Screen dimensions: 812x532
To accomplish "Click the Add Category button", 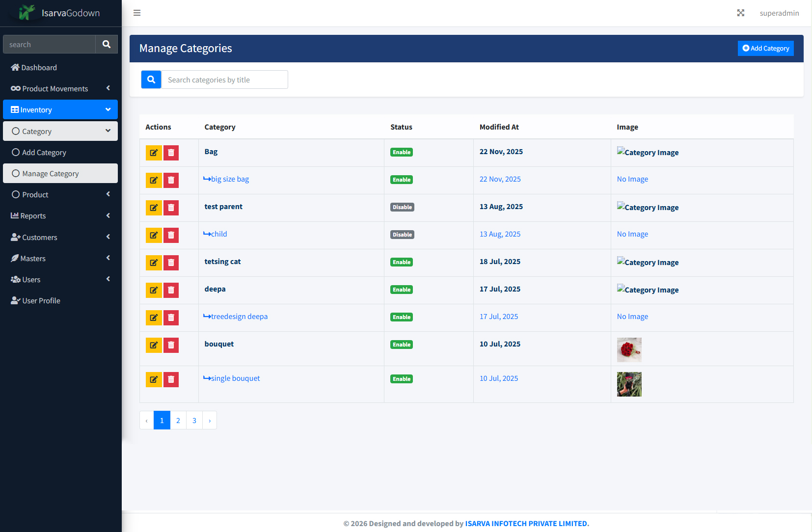I will click(x=766, y=48).
